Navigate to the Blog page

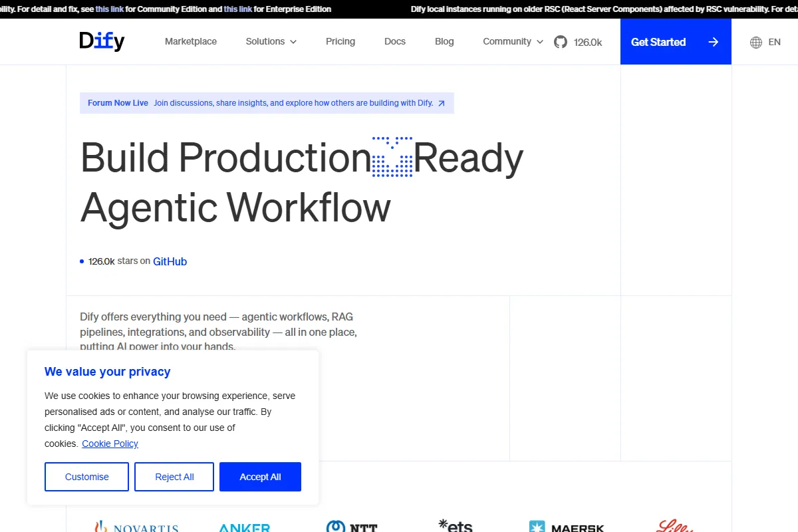444,41
